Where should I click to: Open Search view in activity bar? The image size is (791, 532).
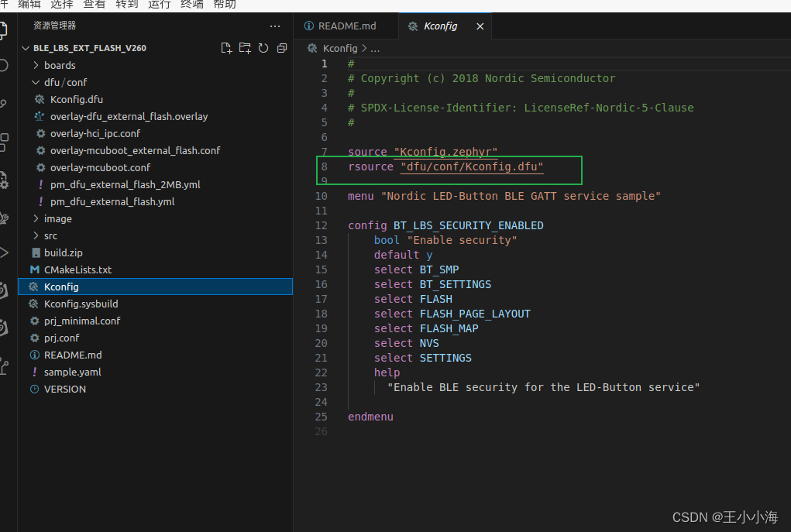(x=3, y=66)
